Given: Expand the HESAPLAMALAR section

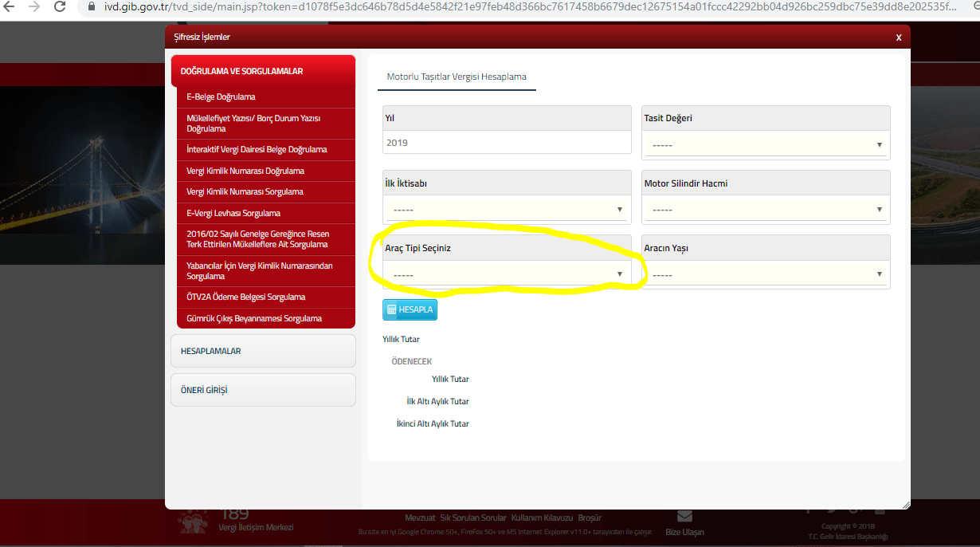Looking at the screenshot, I should pos(263,351).
